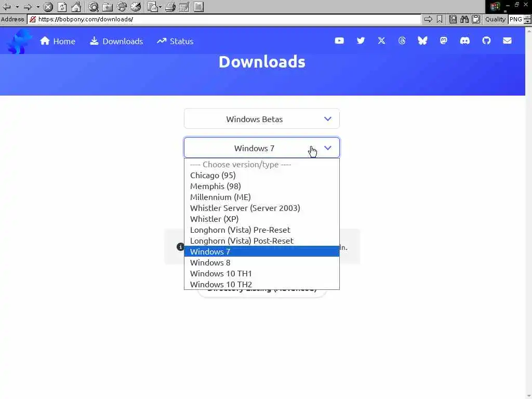The height and width of the screenshot is (399, 532).
Task: Go to the browser home page icon
Action: pyautogui.click(x=76, y=6)
